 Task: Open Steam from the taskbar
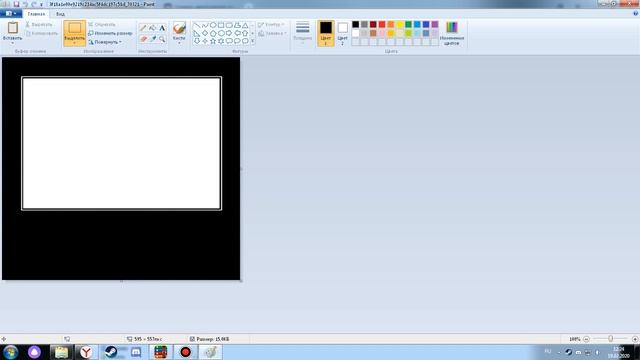click(111, 352)
